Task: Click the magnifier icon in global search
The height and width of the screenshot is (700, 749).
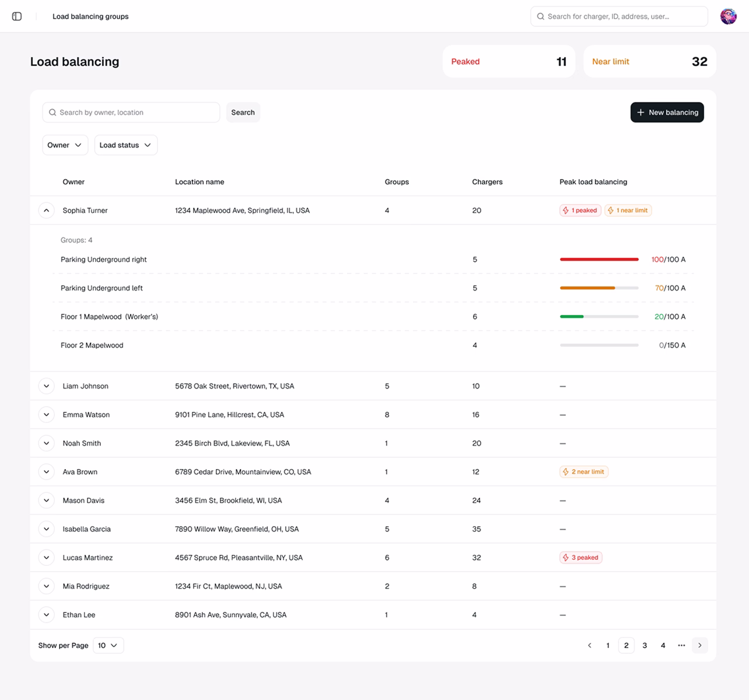Action: coord(540,16)
